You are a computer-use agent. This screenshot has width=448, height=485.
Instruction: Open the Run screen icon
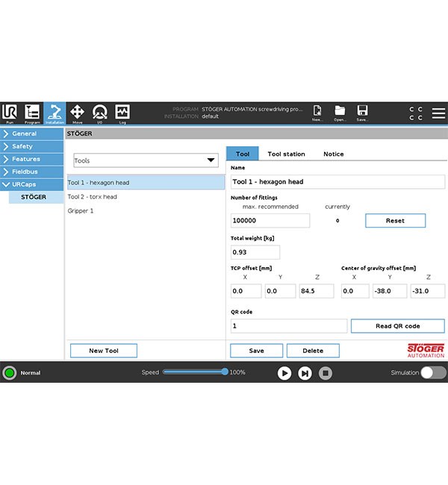coord(10,113)
